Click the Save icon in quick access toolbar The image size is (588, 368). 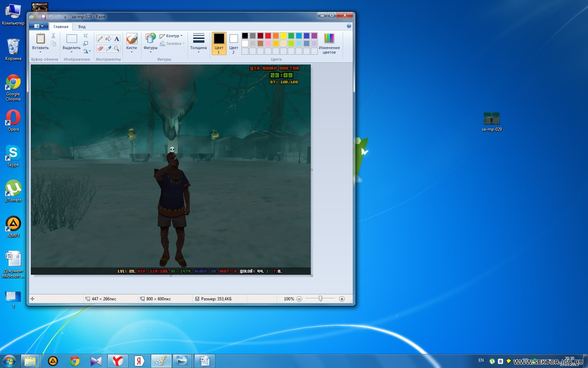[x=43, y=17]
